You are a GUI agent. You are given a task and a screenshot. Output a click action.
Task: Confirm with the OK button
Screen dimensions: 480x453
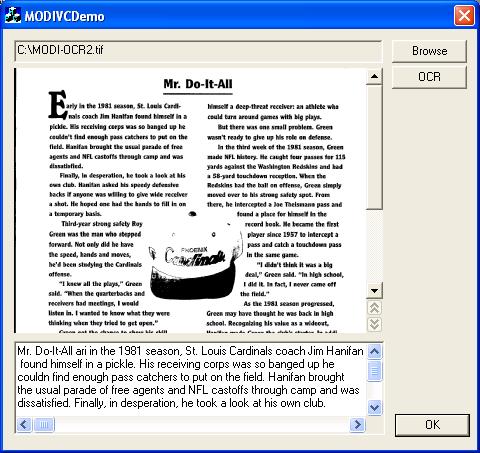pos(432,425)
